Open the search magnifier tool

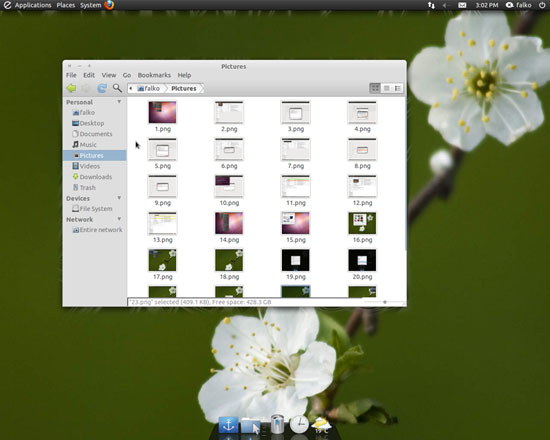[117, 88]
